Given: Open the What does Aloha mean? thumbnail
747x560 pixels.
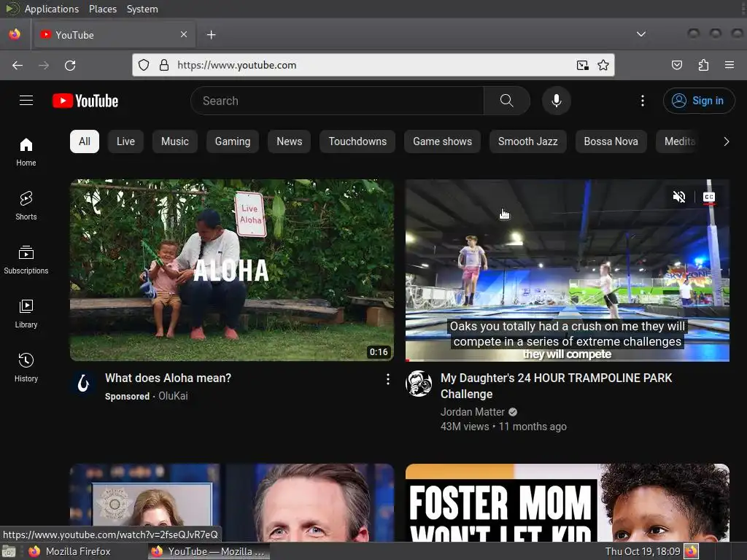Looking at the screenshot, I should coord(232,270).
